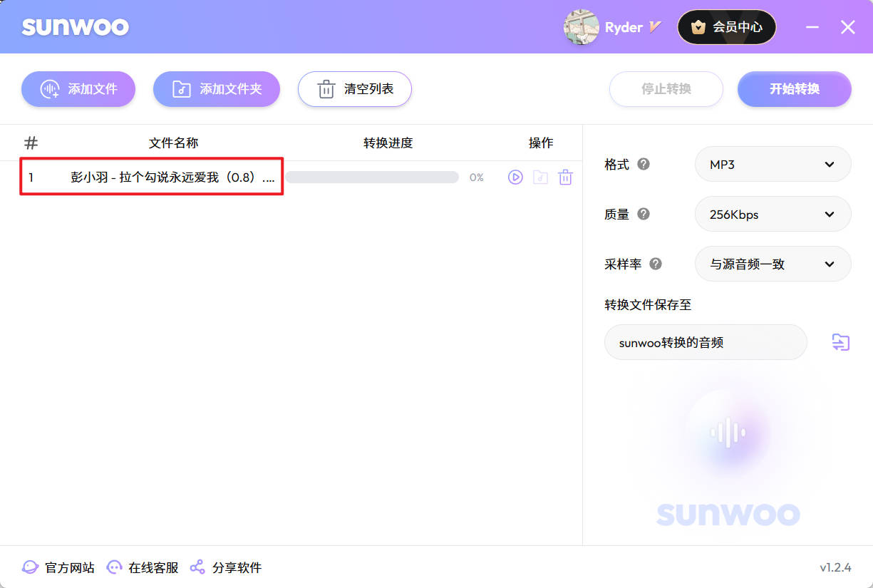873x588 pixels.
Task: Click the 操作 column header
Action: [541, 143]
